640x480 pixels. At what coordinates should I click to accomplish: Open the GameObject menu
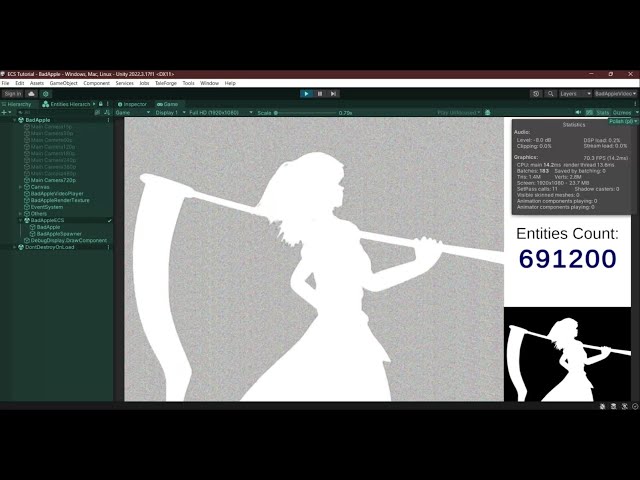click(64, 83)
